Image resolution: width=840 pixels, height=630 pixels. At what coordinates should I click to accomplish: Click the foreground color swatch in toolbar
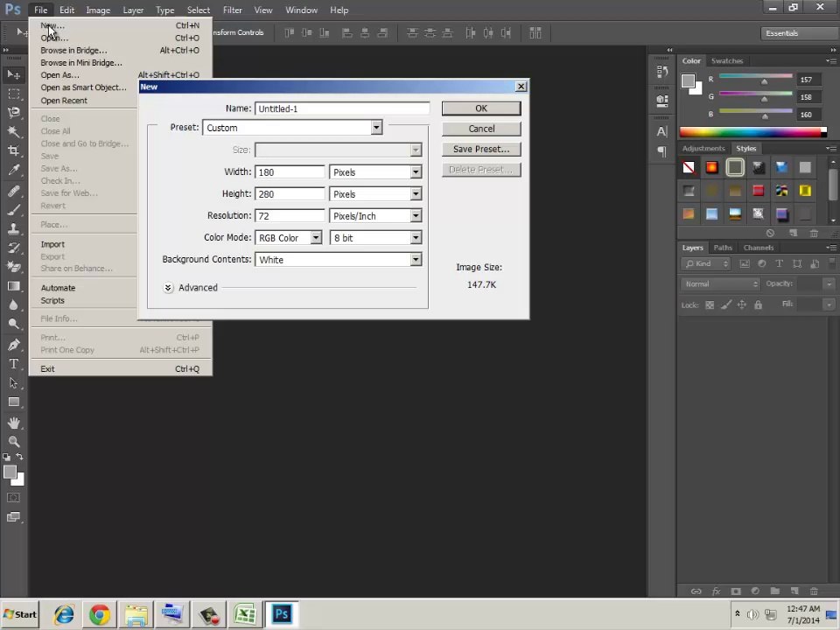(10, 472)
